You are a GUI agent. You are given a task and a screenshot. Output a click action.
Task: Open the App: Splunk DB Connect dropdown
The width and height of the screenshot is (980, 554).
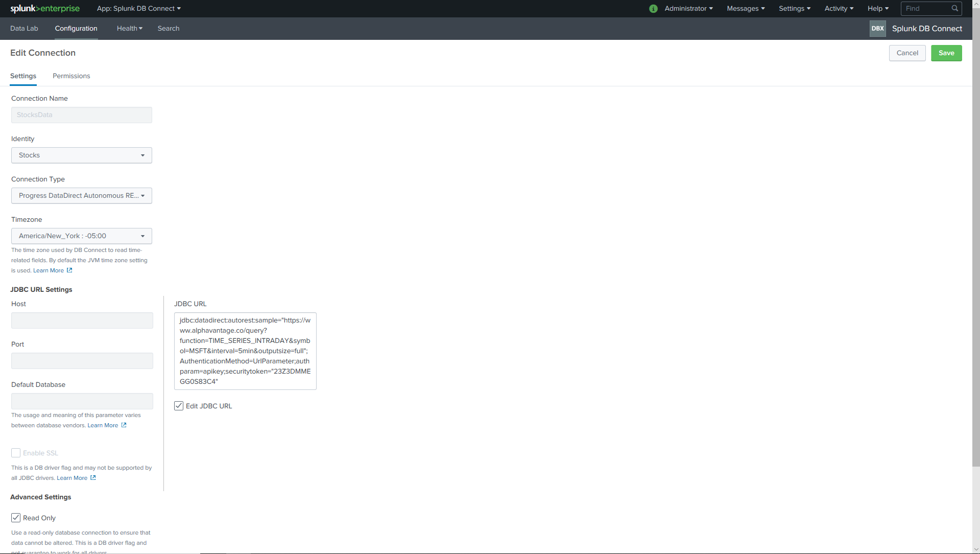139,9
